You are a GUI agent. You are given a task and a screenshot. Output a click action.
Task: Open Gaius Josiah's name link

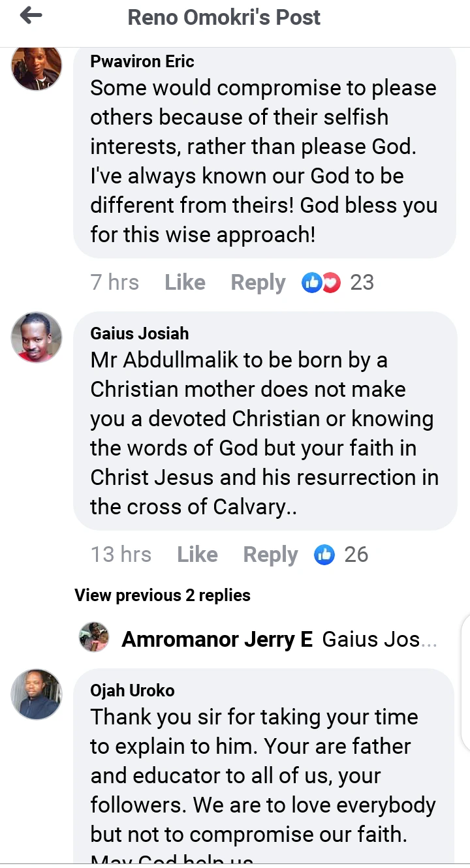[x=140, y=333]
